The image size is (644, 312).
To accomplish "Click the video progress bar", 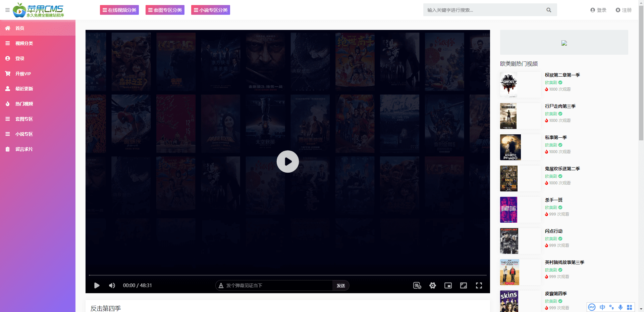I will [x=288, y=275].
